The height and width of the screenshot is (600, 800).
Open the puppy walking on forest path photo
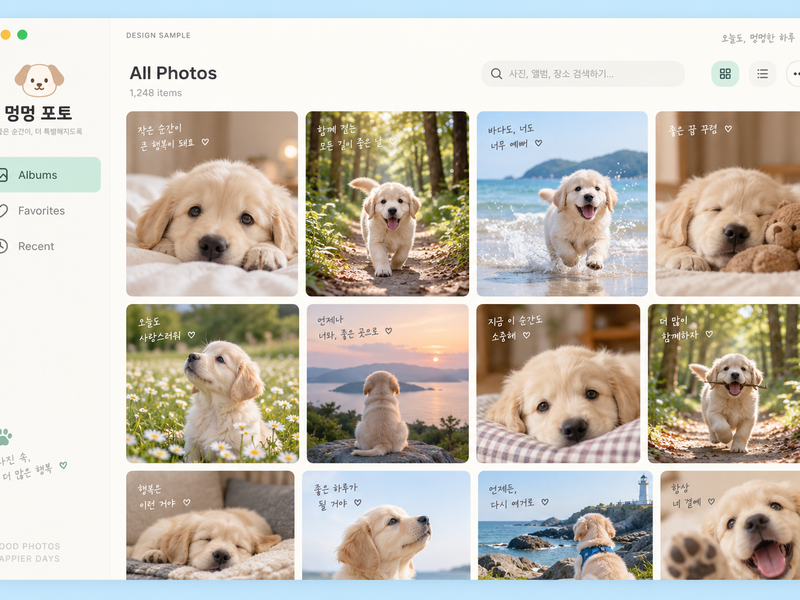(x=387, y=204)
